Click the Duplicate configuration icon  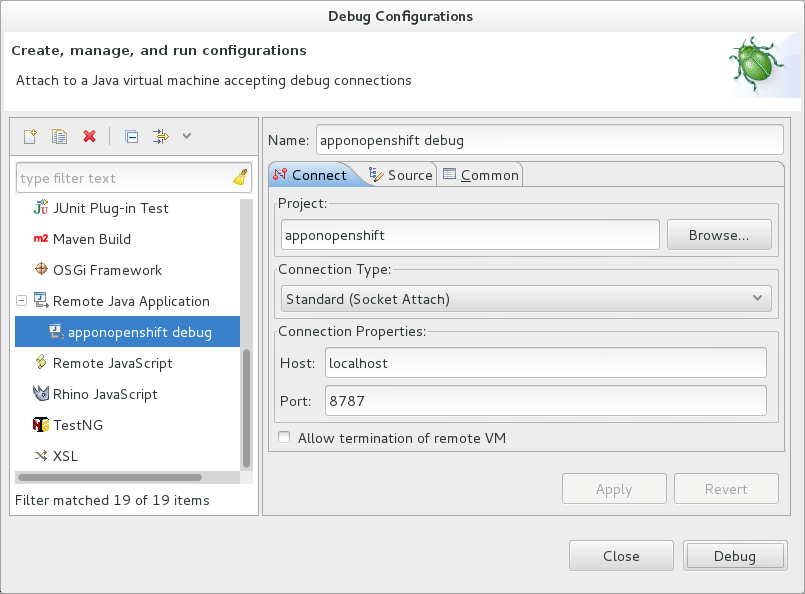pos(59,136)
